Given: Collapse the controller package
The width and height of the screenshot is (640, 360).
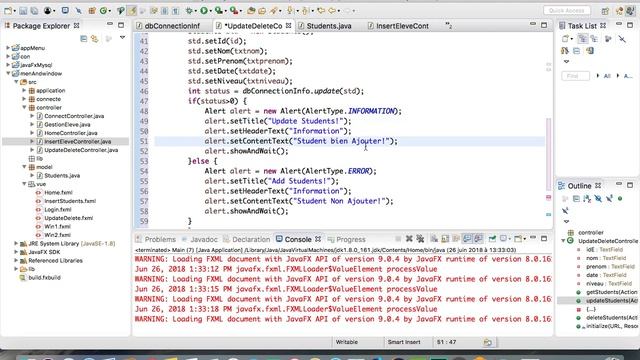Looking at the screenshot, I should click(x=24, y=107).
